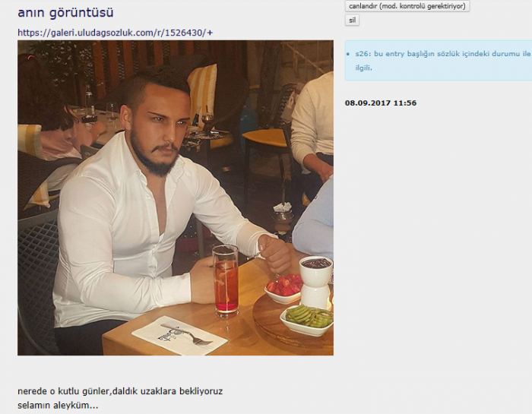
Task: Click the 'selamın aleyküm...' text line
Action: (x=58, y=405)
